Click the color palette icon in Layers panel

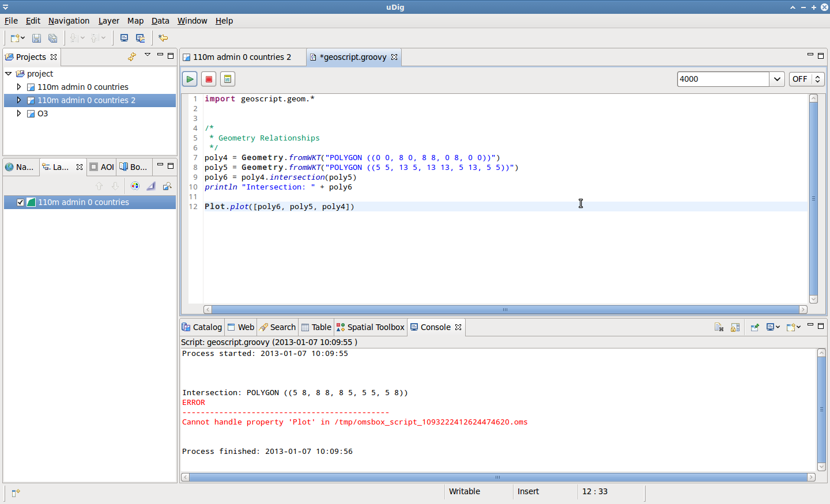(x=135, y=186)
